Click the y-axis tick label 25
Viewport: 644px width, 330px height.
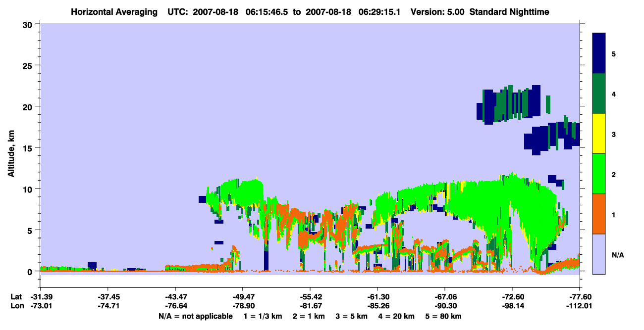28,65
